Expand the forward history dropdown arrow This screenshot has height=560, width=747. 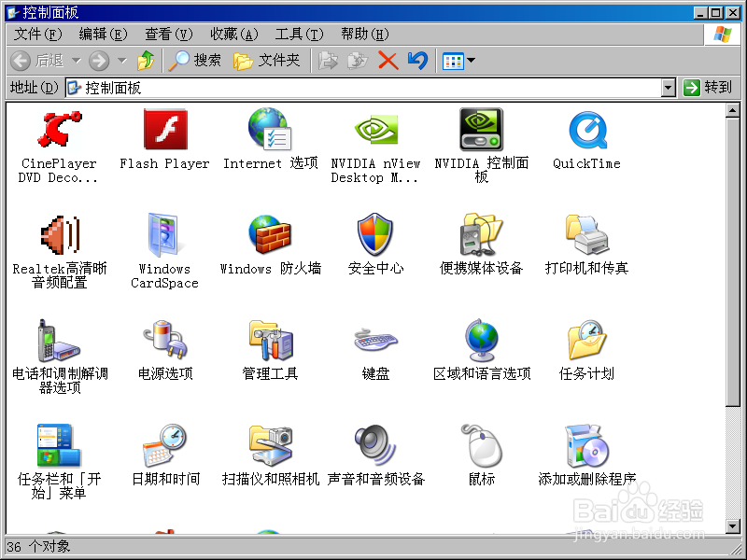click(122, 61)
